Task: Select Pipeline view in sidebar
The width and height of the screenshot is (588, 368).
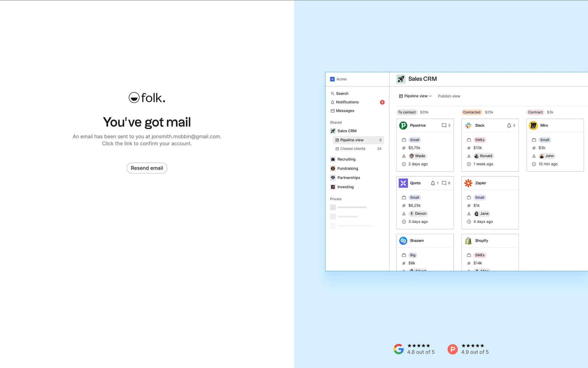Action: [x=352, y=140]
